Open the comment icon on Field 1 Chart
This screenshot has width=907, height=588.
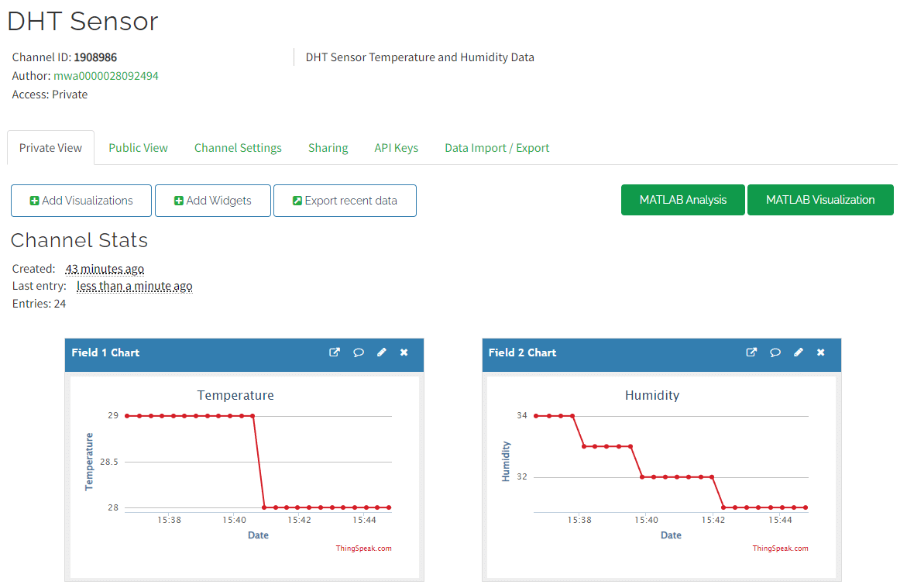358,352
